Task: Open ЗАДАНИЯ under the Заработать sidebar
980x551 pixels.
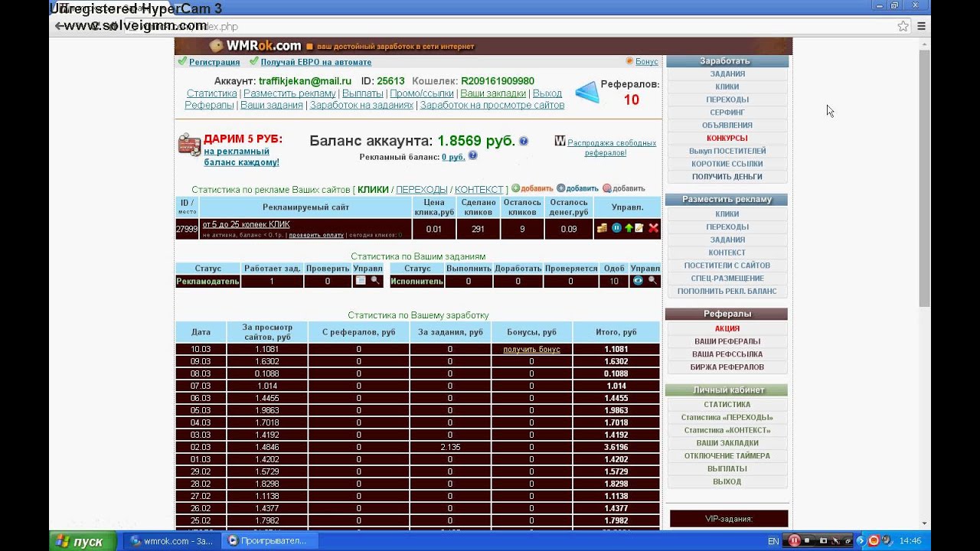Action: point(727,74)
